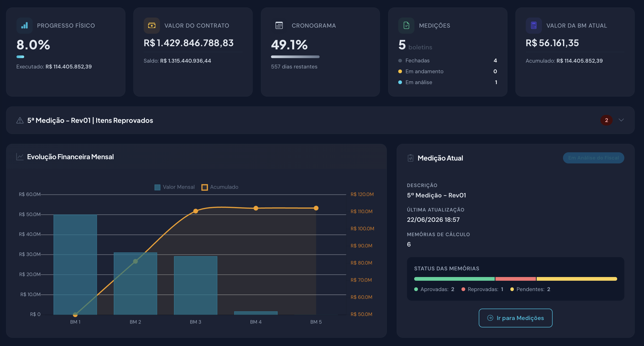Image resolution: width=644 pixels, height=346 pixels.
Task: Click the accumulated line point at BM 2
Action: pyautogui.click(x=135, y=261)
